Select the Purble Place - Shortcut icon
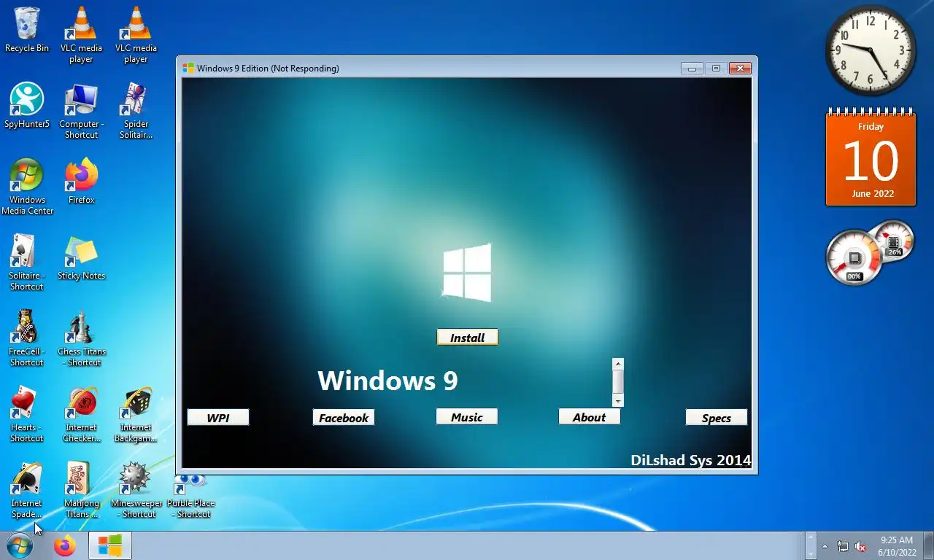 pyautogui.click(x=190, y=495)
